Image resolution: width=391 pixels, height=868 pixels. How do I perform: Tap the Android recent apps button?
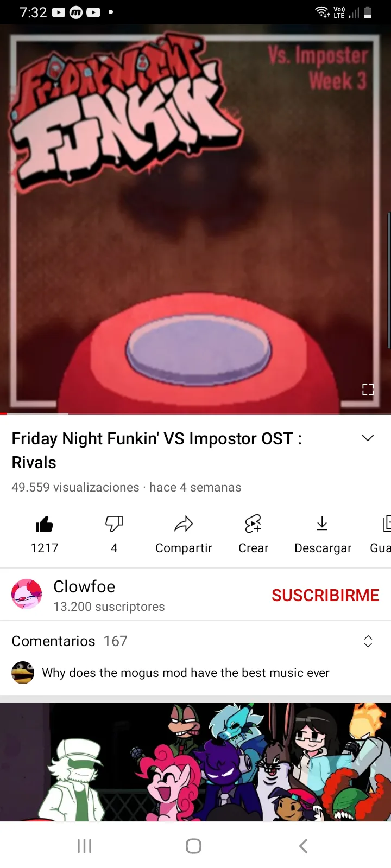point(84,846)
